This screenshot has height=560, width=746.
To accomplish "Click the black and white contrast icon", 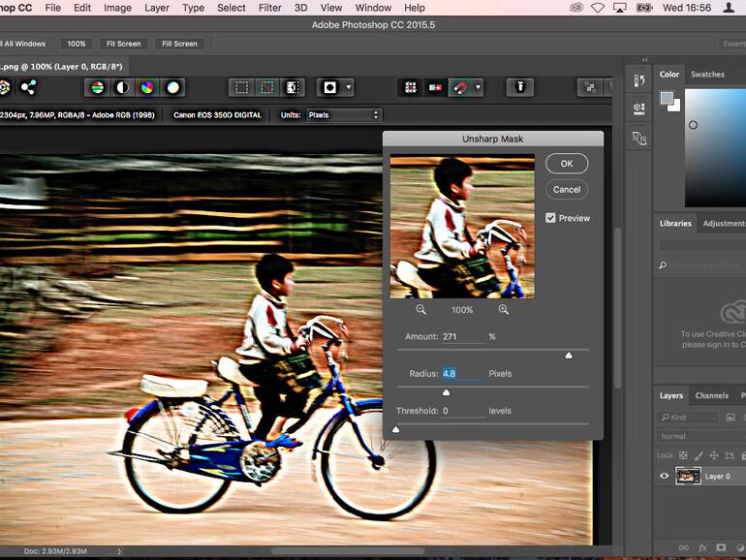I will (122, 87).
